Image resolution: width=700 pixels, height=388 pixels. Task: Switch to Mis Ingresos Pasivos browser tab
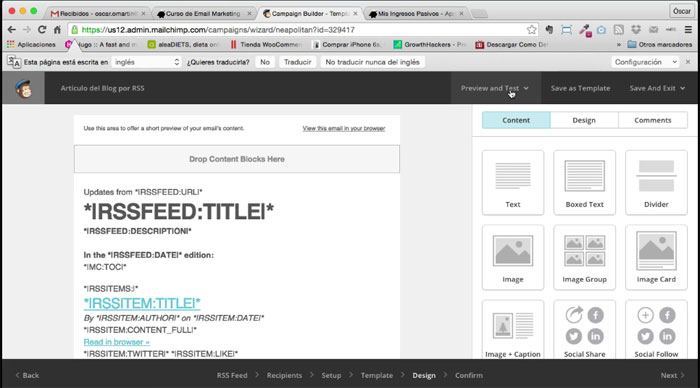point(416,14)
